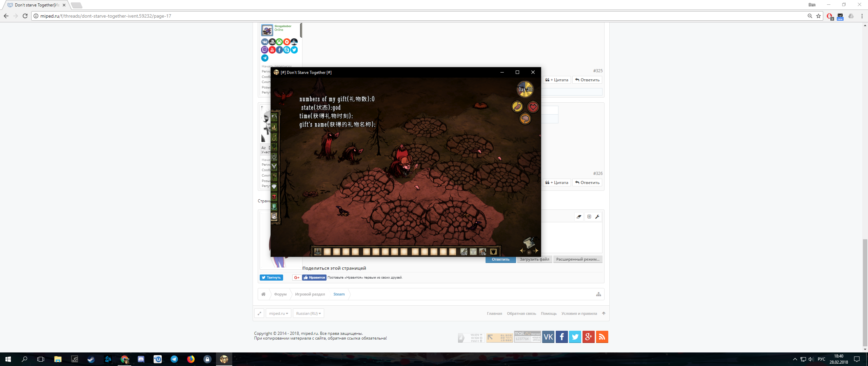Open Sirogabober's Xbox profile icon
The height and width of the screenshot is (366, 868).
pyautogui.click(x=279, y=42)
